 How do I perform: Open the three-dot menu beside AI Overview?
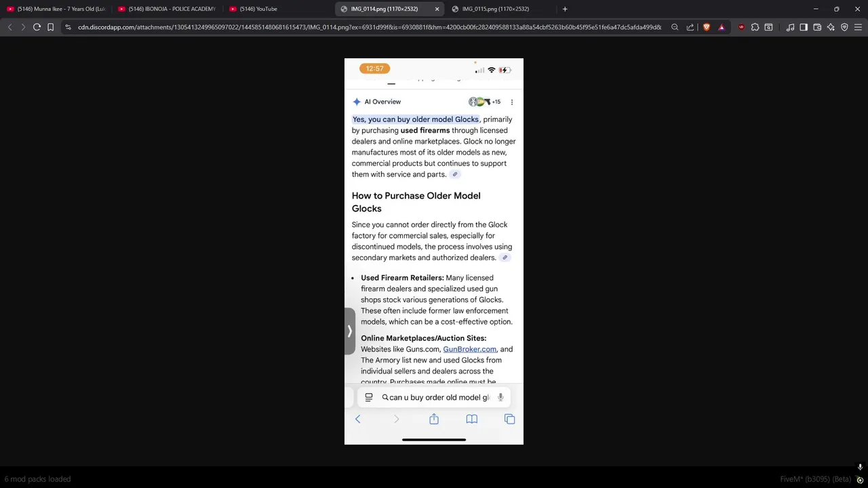click(x=512, y=102)
